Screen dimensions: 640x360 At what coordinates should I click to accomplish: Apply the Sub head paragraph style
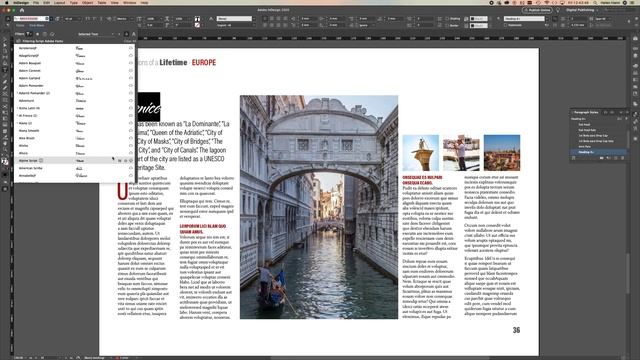coord(584,124)
